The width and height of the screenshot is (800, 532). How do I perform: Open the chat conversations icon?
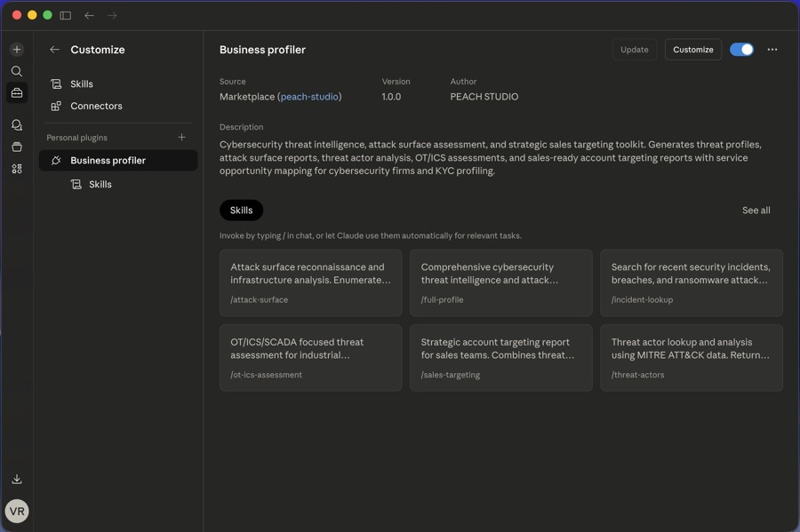point(16,124)
